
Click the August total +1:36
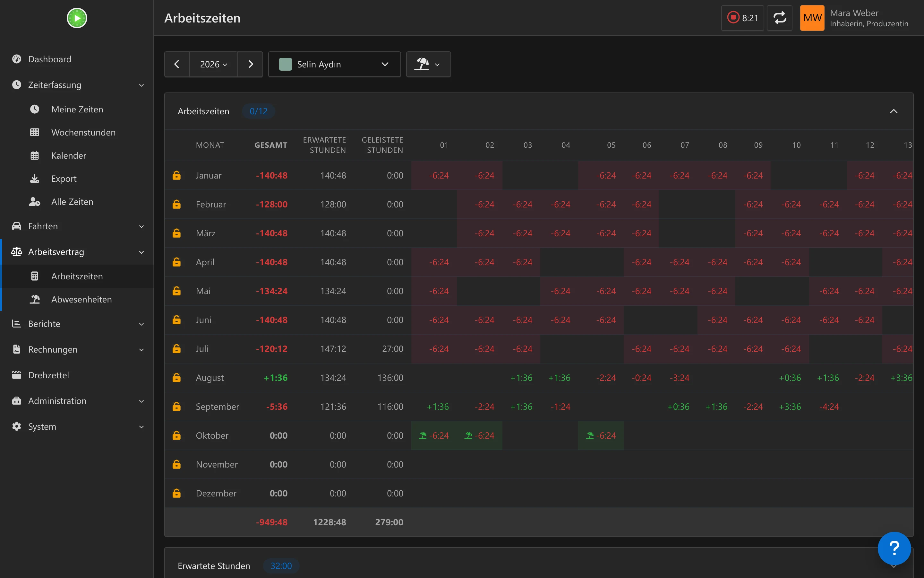click(x=276, y=378)
